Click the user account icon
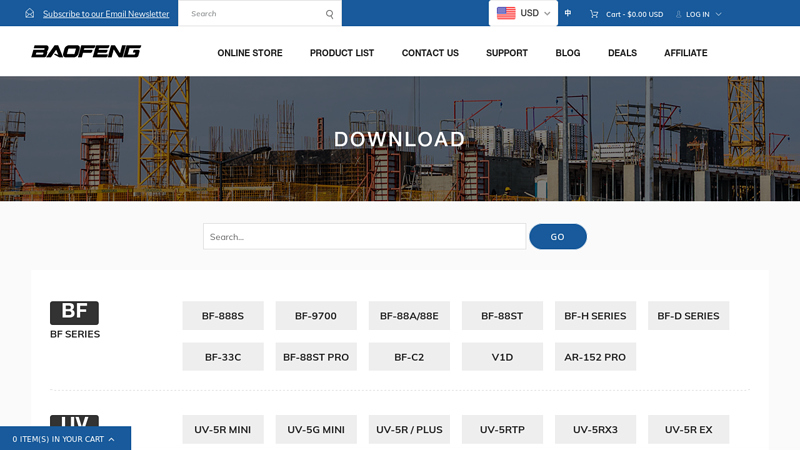This screenshot has width=800, height=450. pos(679,14)
